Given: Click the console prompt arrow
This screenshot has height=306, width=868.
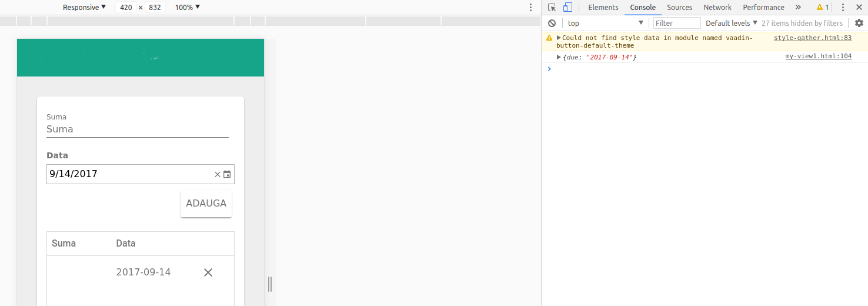Looking at the screenshot, I should (x=549, y=69).
